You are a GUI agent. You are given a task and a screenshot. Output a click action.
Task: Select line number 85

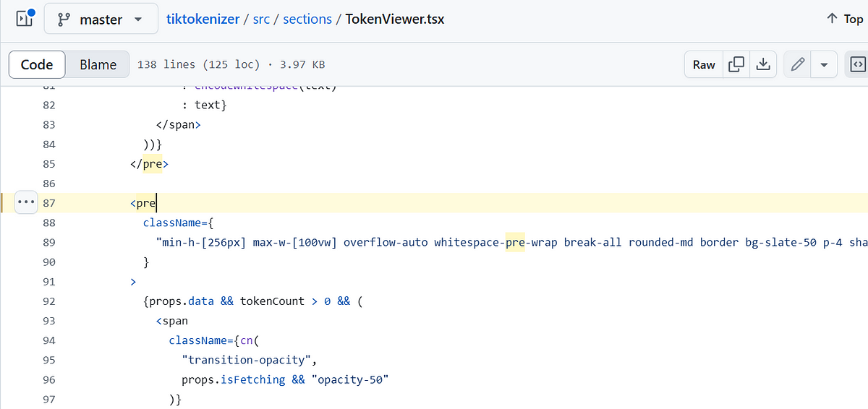click(48, 163)
